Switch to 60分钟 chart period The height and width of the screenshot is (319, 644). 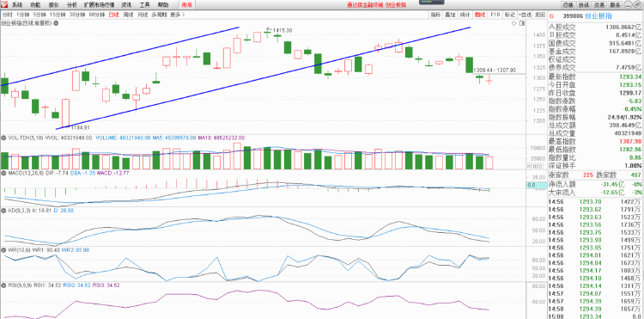click(97, 15)
